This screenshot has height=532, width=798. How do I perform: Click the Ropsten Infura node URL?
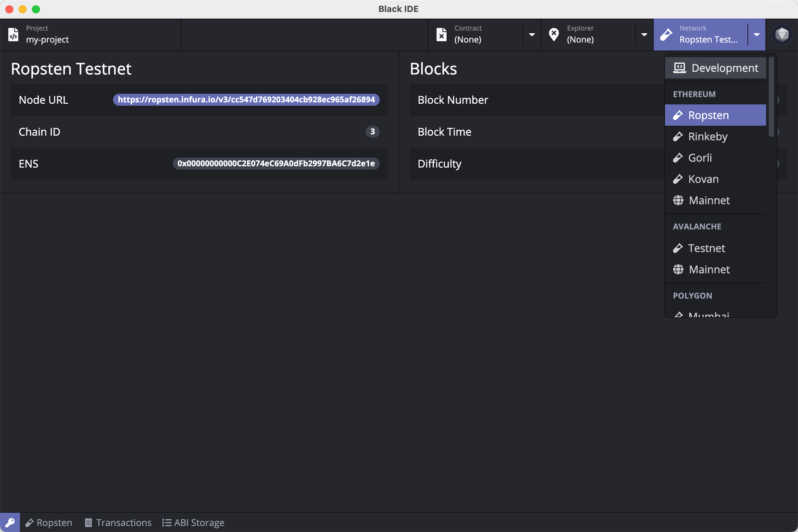[246, 100]
